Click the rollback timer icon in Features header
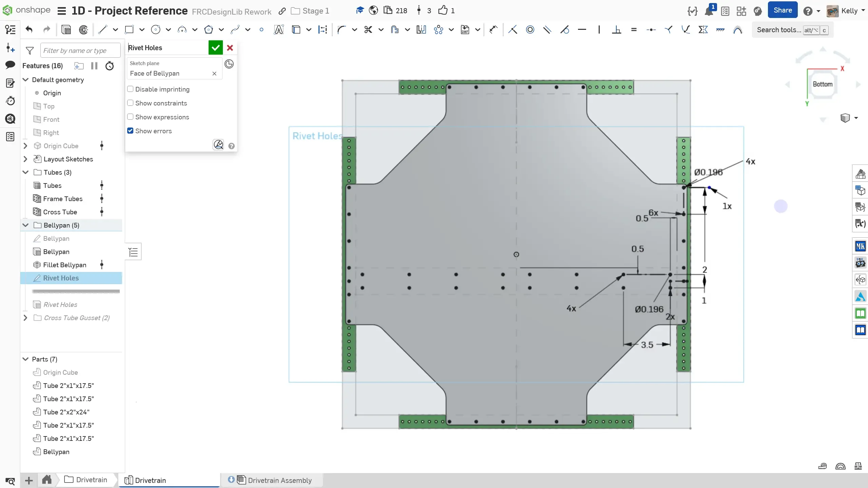Image resolution: width=868 pixels, height=488 pixels. (x=109, y=66)
